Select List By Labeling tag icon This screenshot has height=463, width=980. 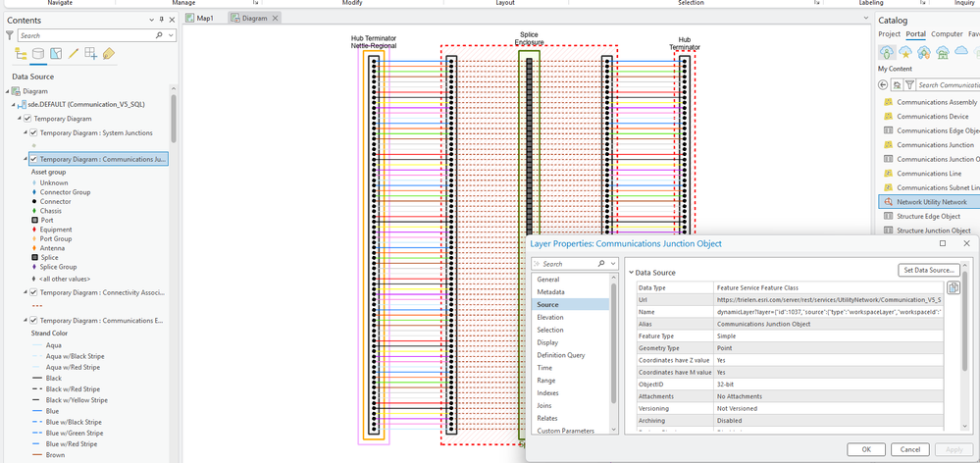point(108,54)
